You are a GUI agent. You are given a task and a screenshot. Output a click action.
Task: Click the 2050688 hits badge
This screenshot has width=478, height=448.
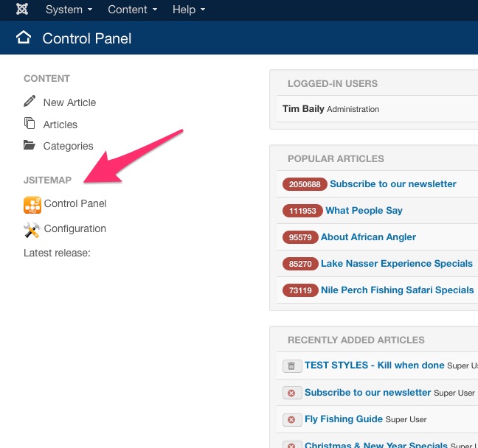[x=305, y=184]
